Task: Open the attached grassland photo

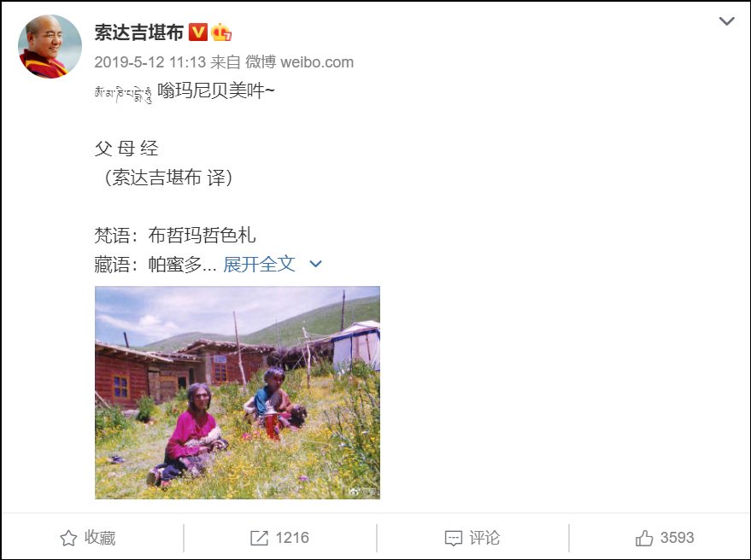Action: tap(238, 393)
